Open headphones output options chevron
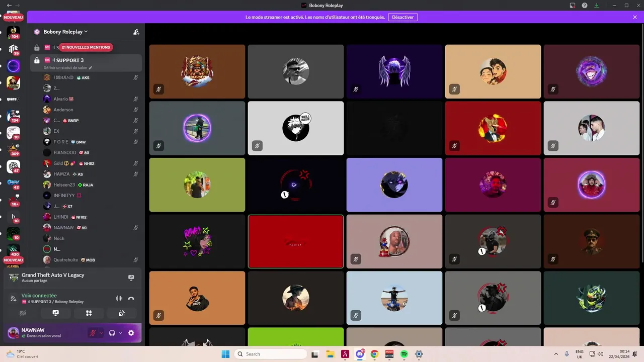This screenshot has width=644, height=362. click(120, 333)
